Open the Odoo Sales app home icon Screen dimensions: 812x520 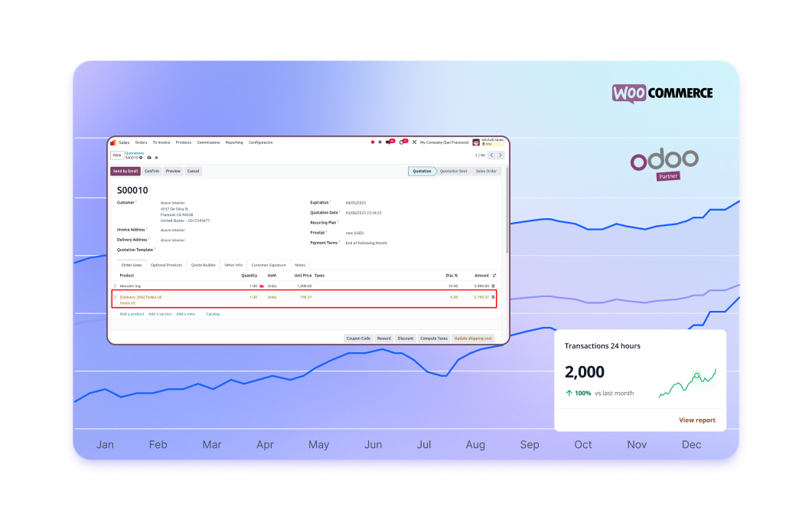113,142
